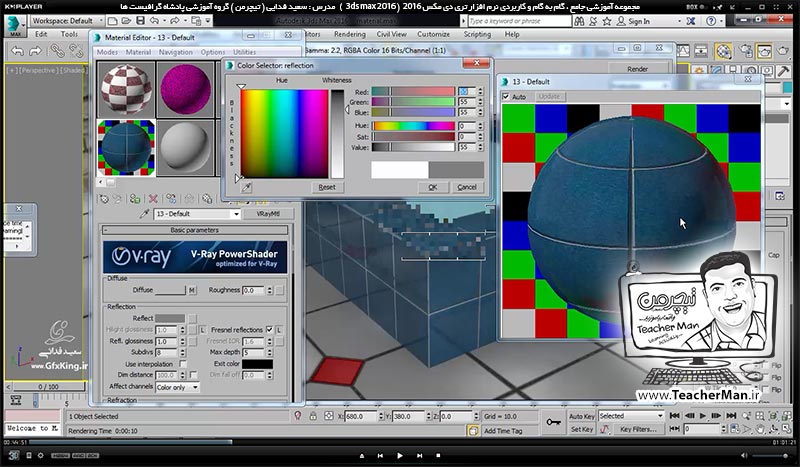Click the Go to Start playback icon in 3ds Max
Image resolution: width=800 pixels, height=467 pixels.
(674, 415)
